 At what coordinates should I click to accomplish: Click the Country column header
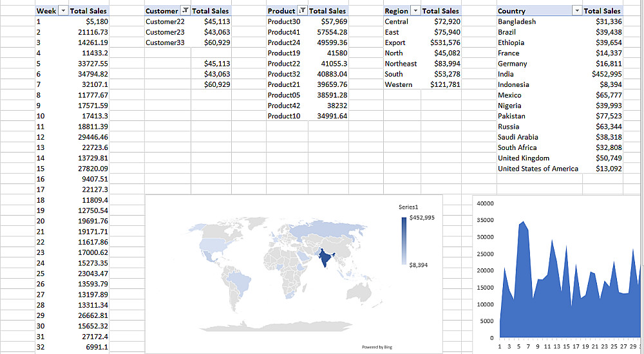(x=512, y=11)
